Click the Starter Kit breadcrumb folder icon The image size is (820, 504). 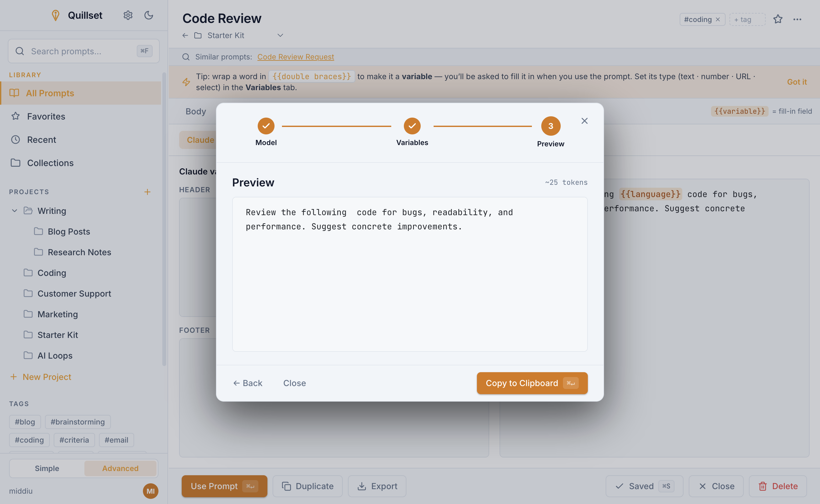tap(198, 35)
